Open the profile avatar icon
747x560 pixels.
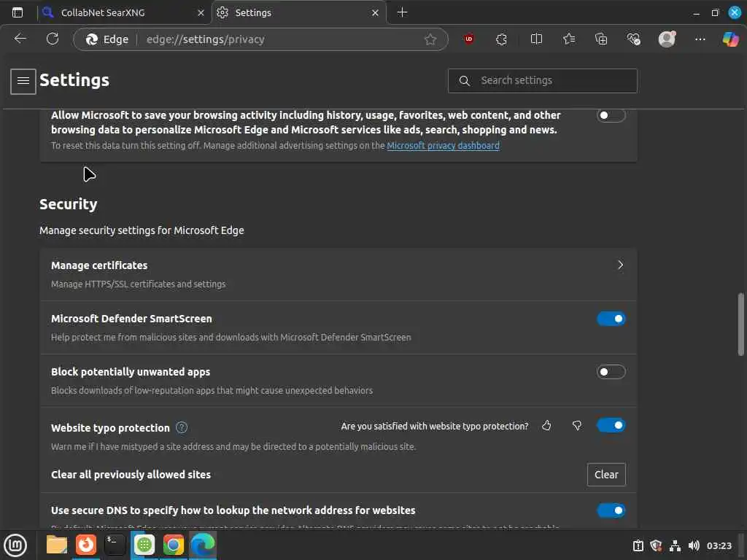[667, 39]
